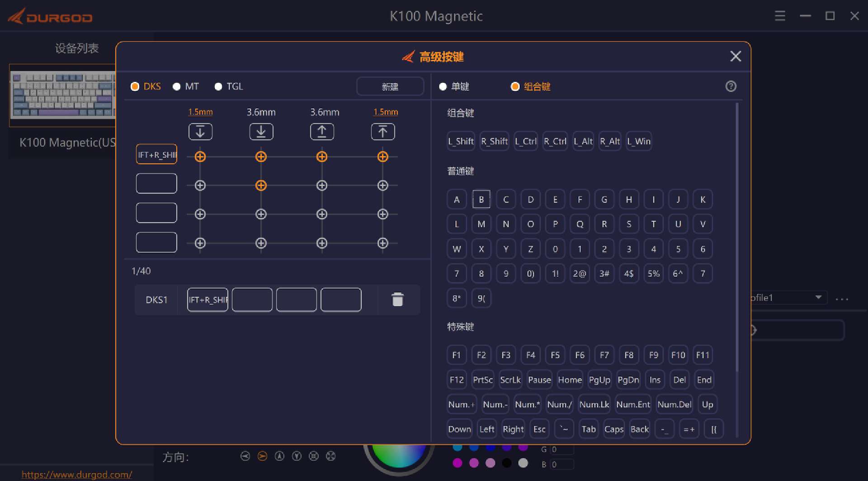868x481 pixels.
Task: Expand the profile dropdown arrow
Action: [x=818, y=297]
